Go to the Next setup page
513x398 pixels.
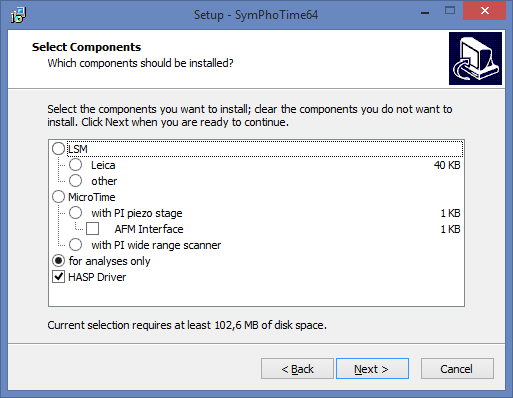click(x=372, y=369)
